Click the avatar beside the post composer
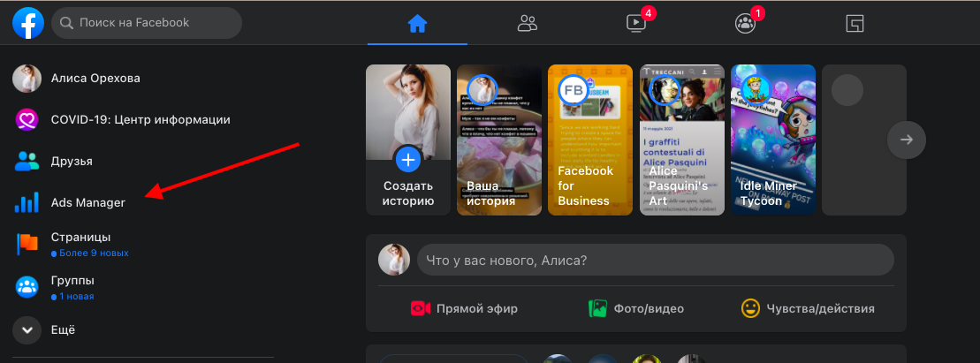 click(x=394, y=260)
